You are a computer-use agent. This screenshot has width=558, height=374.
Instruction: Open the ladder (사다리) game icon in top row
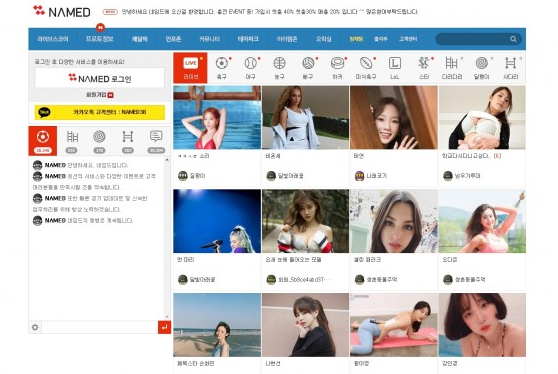click(510, 63)
